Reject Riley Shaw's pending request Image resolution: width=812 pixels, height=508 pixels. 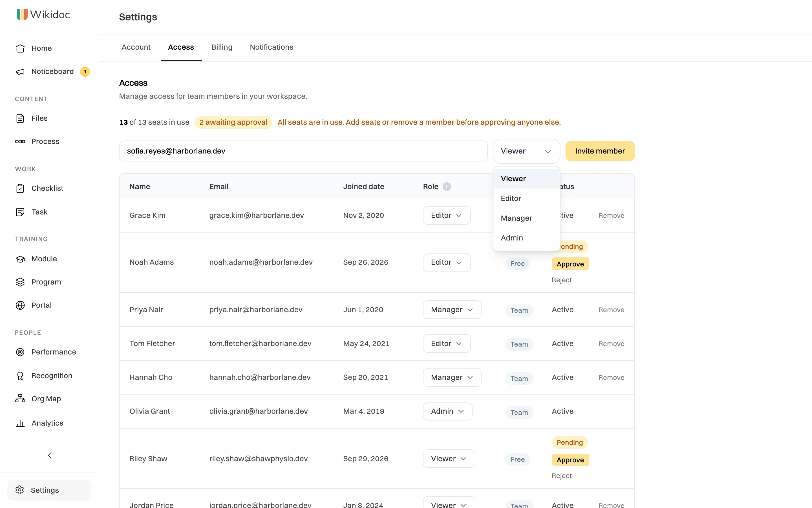pyautogui.click(x=561, y=476)
